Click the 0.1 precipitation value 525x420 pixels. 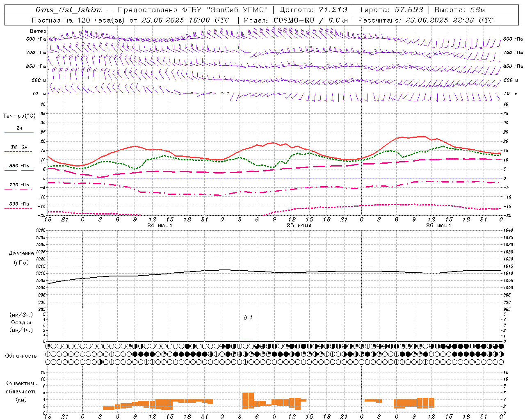pos(248,318)
